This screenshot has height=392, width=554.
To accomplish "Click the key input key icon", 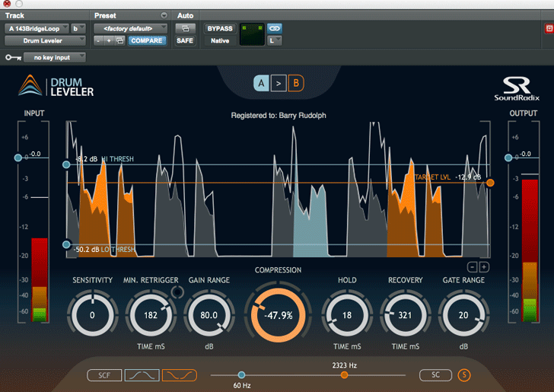I will (x=14, y=57).
